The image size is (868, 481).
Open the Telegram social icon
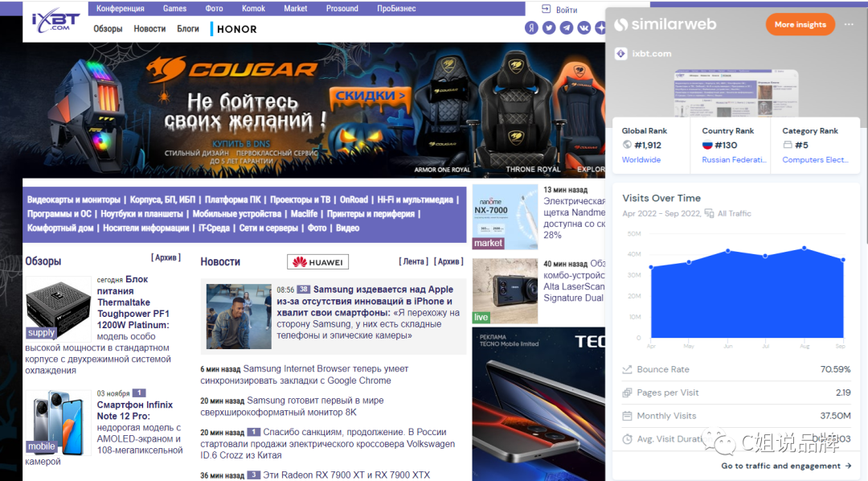pyautogui.click(x=567, y=27)
